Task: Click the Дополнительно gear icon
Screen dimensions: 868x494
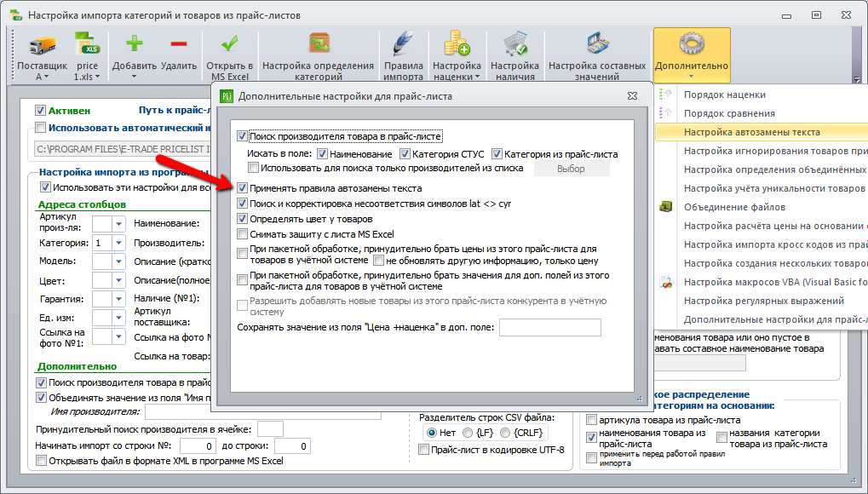Action: pos(692,44)
